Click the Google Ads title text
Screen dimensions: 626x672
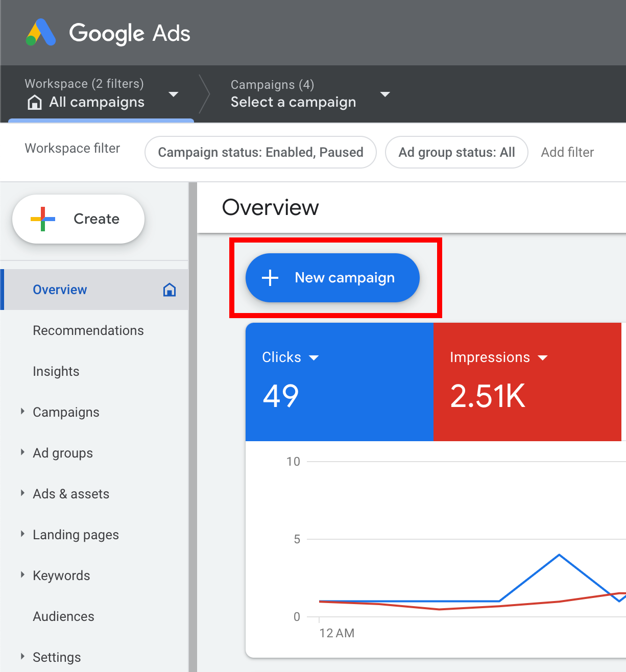point(130,34)
